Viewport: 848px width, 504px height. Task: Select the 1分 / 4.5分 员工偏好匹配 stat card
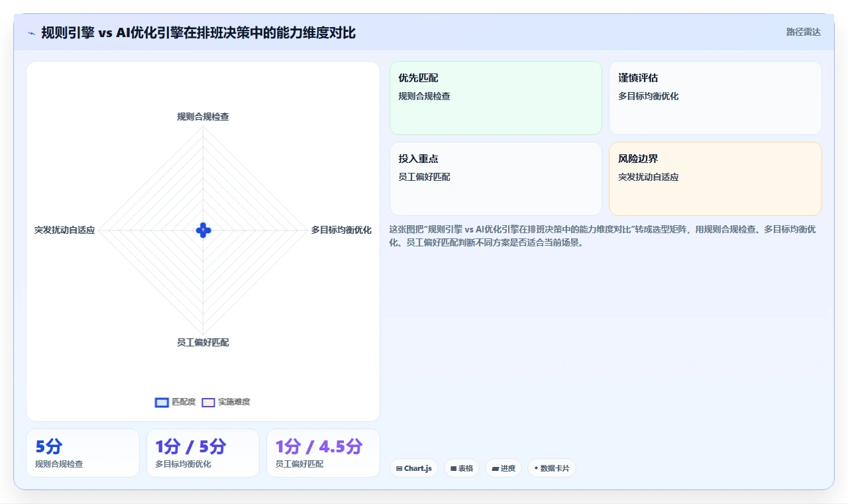coord(323,453)
